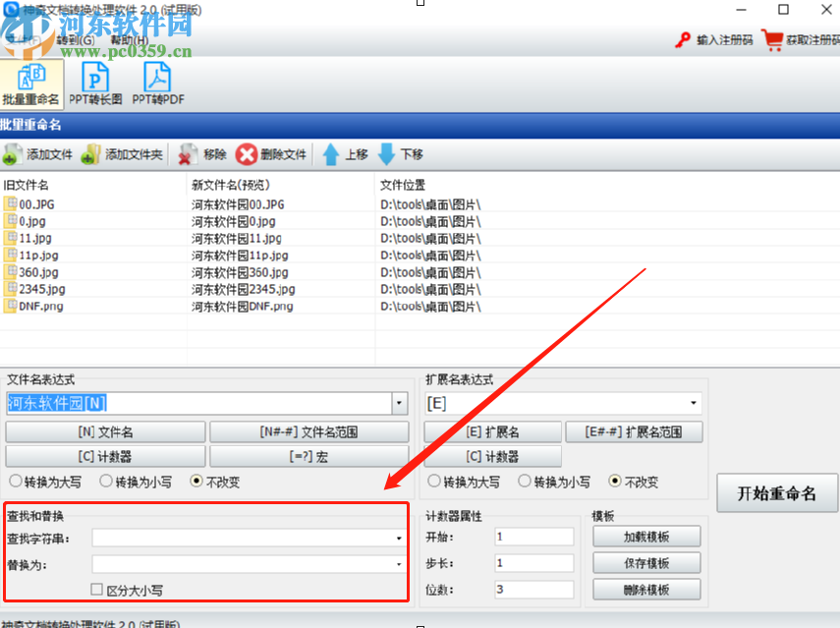Click the 移除 toolbar icon

(188, 155)
